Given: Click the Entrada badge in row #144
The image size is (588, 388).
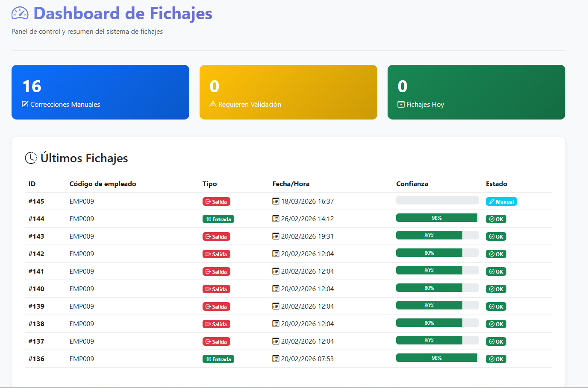Looking at the screenshot, I should pos(218,219).
